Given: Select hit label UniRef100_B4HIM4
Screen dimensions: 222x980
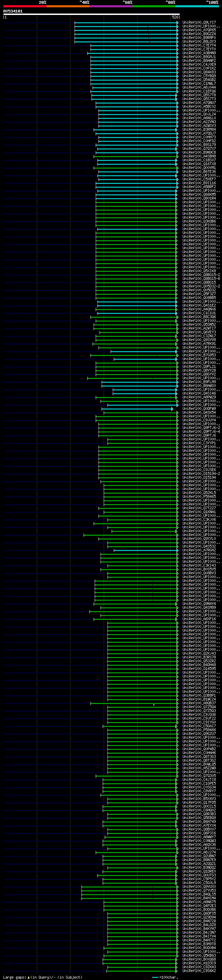Looking at the screenshot, I should coord(199,898).
